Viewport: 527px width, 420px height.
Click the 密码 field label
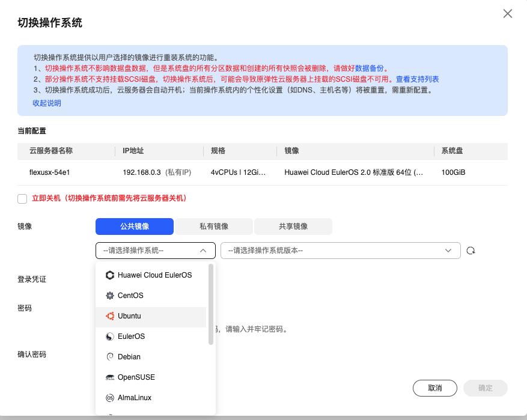pyautogui.click(x=25, y=308)
